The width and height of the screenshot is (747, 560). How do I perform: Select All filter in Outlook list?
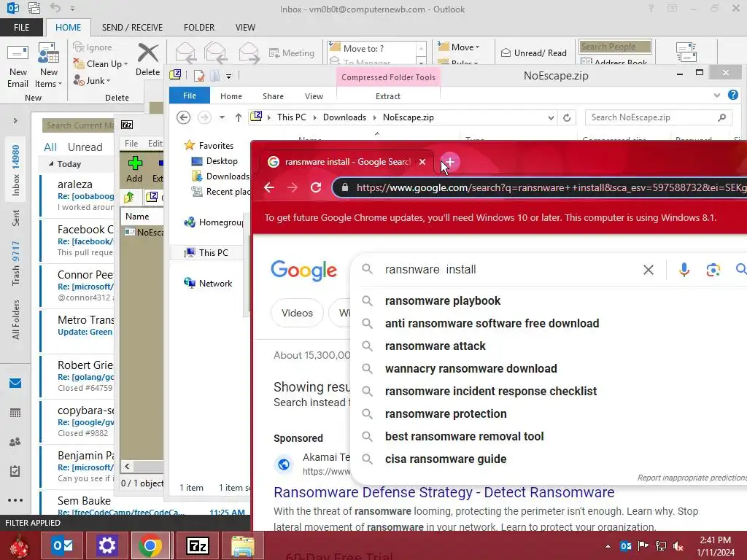[x=50, y=147]
